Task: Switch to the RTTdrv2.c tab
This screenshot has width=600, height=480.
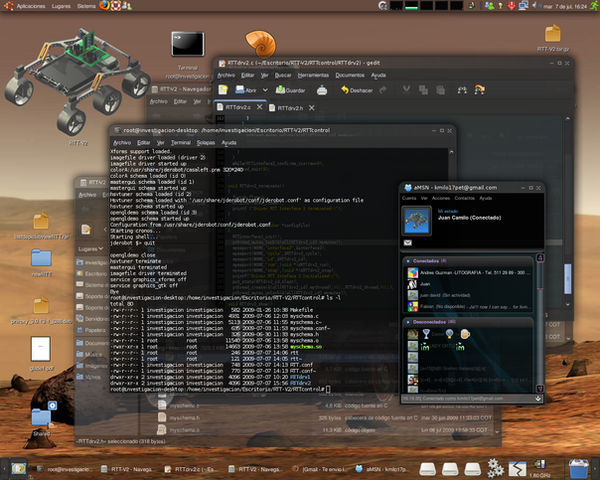Action: pyautogui.click(x=237, y=107)
